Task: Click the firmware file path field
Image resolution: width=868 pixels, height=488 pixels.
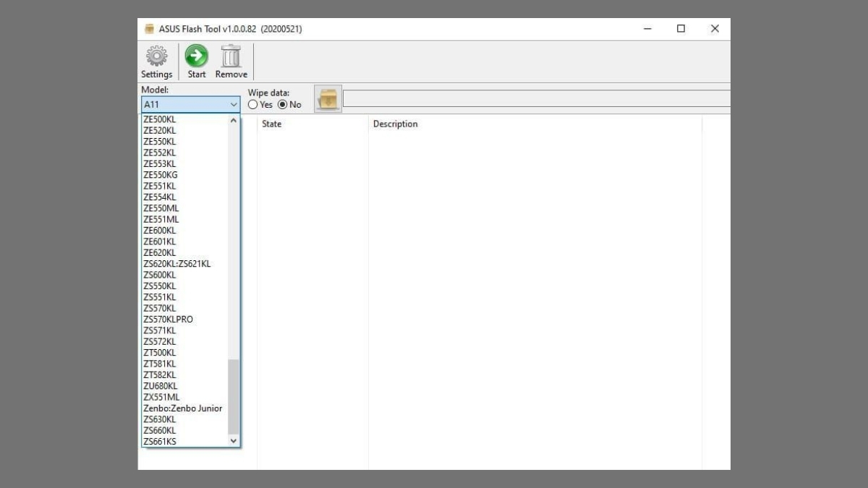Action: 535,99
